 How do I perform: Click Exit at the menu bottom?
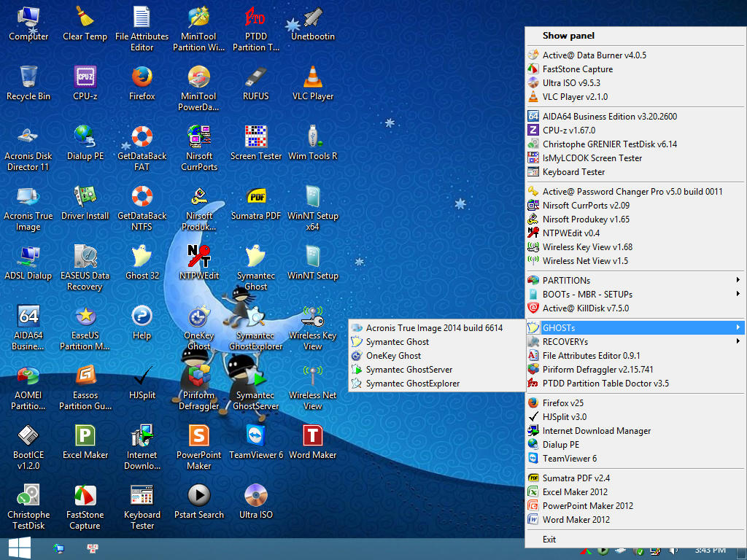pyautogui.click(x=635, y=540)
